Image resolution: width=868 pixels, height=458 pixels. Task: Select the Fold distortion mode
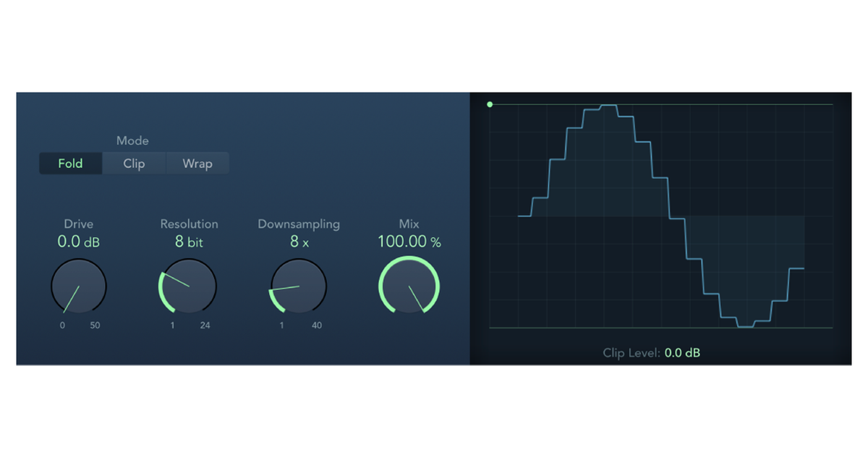click(x=69, y=163)
